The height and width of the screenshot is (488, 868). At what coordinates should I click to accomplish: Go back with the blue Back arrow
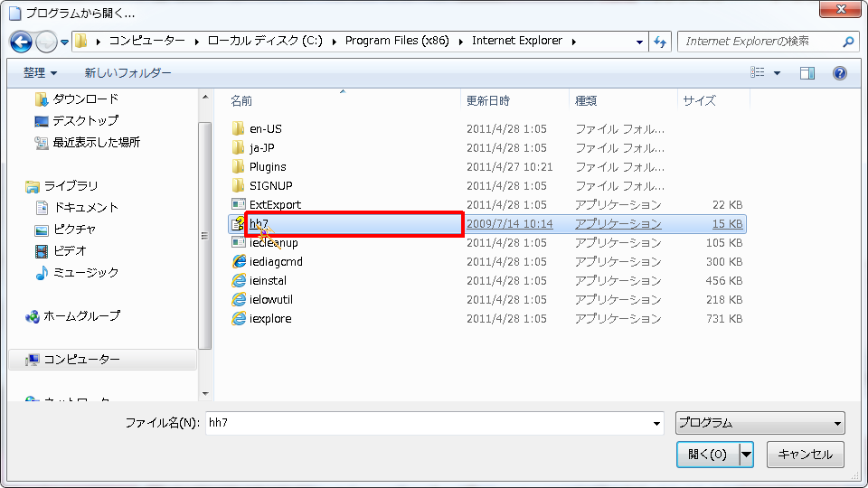pyautogui.click(x=21, y=42)
